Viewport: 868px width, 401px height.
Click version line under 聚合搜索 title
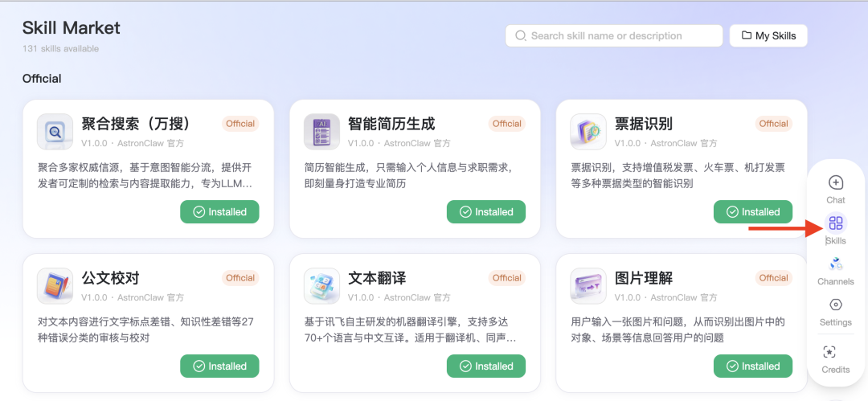pos(133,144)
